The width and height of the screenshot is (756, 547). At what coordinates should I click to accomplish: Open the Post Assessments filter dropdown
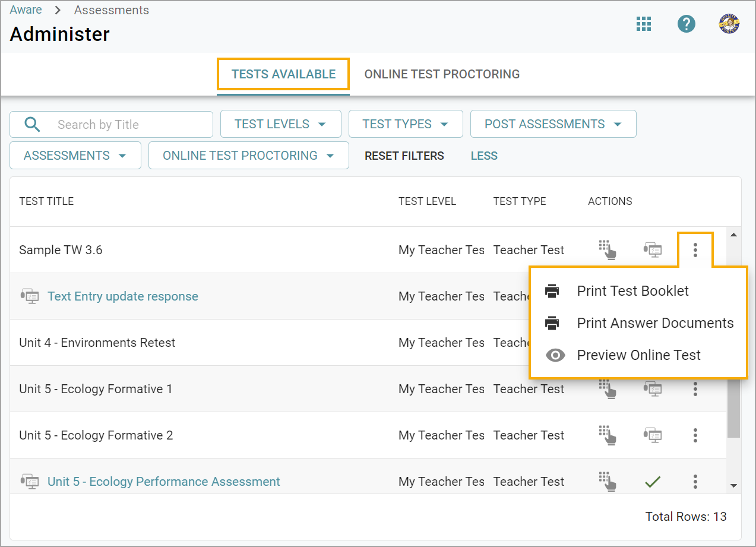(x=553, y=124)
